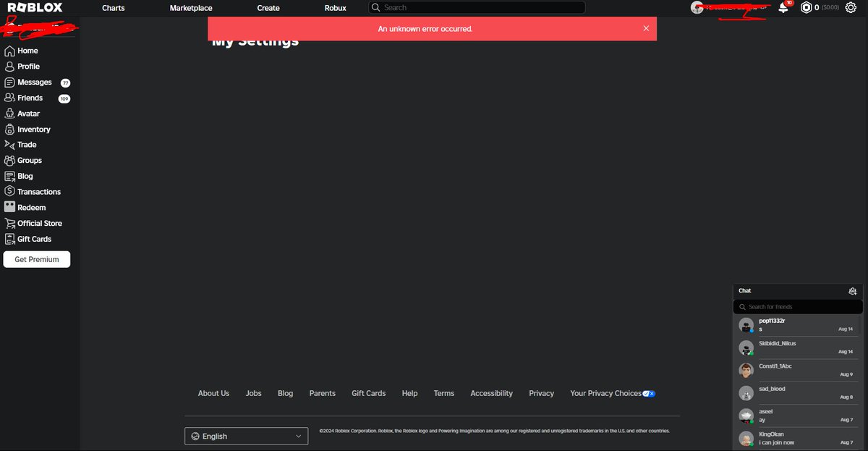Image resolution: width=868 pixels, height=451 pixels.
Task: Open the Groups icon in sidebar
Action: 9,161
